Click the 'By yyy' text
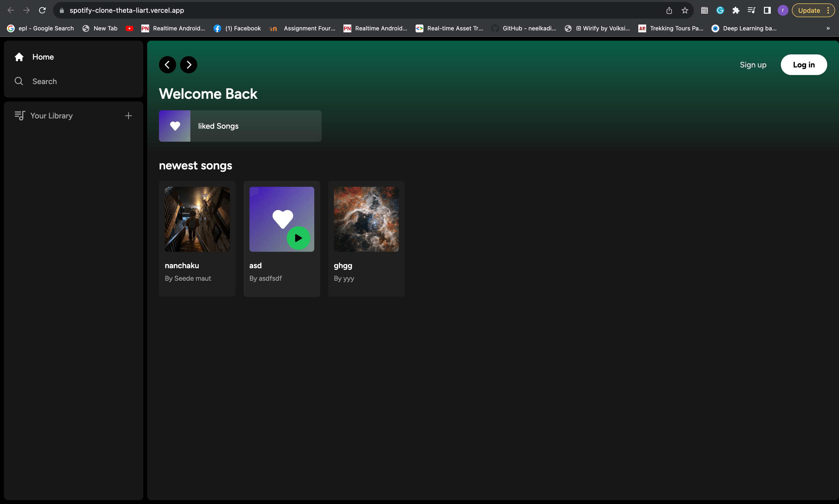The width and height of the screenshot is (839, 504). (x=344, y=278)
